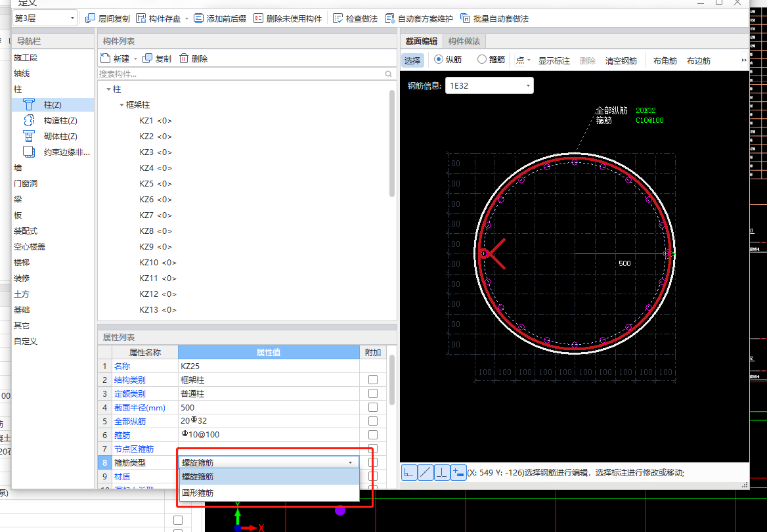Click the 检查做法 icon
Screen dimensions: 767x532
coord(338,18)
